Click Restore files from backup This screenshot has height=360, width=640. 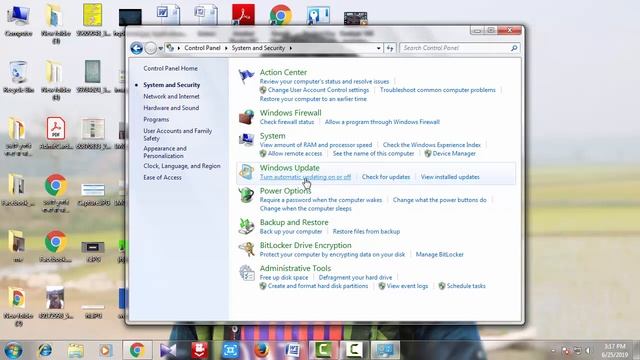pos(366,231)
